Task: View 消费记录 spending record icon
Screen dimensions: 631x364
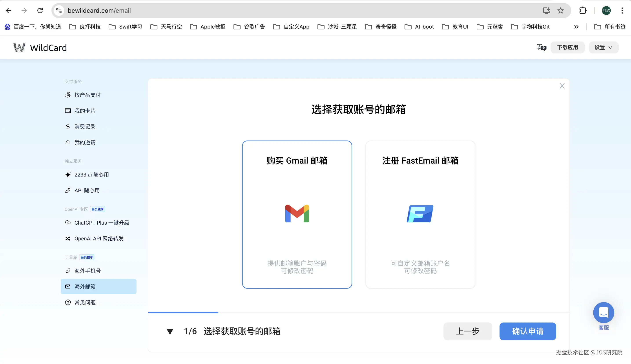Action: pyautogui.click(x=67, y=126)
